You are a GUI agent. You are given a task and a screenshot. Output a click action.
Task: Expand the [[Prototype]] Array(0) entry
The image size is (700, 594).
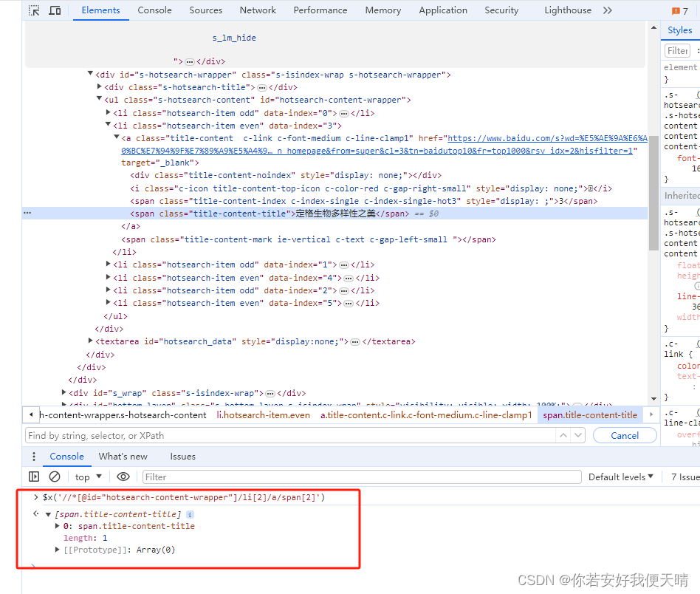[57, 550]
